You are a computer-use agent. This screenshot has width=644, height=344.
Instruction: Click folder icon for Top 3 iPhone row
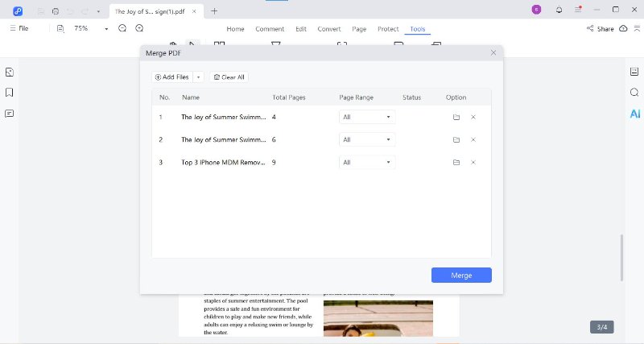[x=456, y=163]
